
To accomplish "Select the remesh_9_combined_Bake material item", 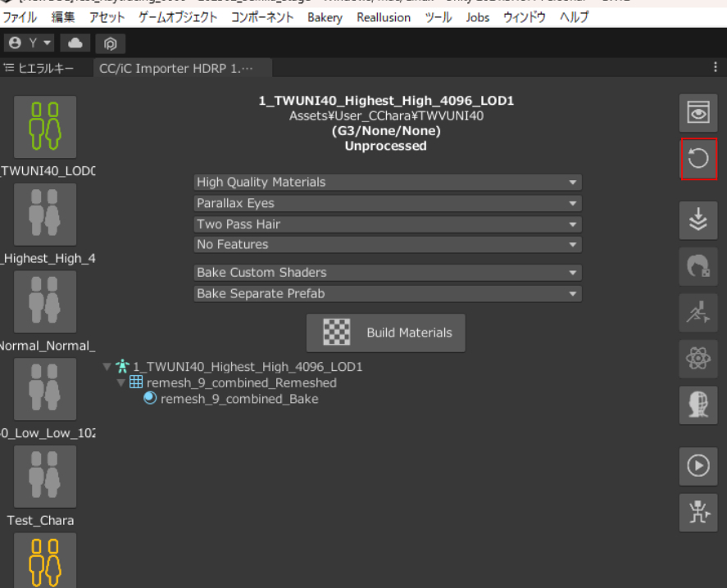I will click(x=239, y=399).
